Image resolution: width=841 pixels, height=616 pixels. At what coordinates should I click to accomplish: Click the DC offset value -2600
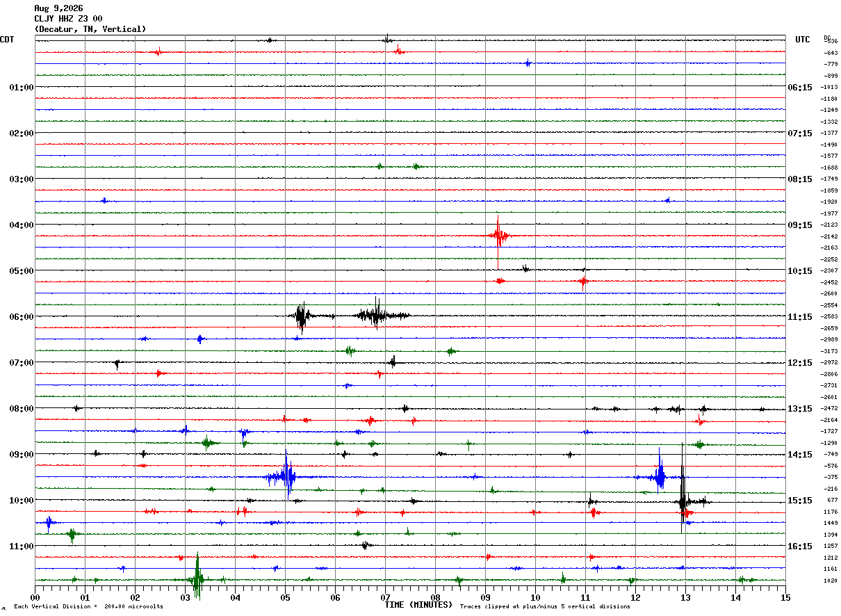pos(829,294)
